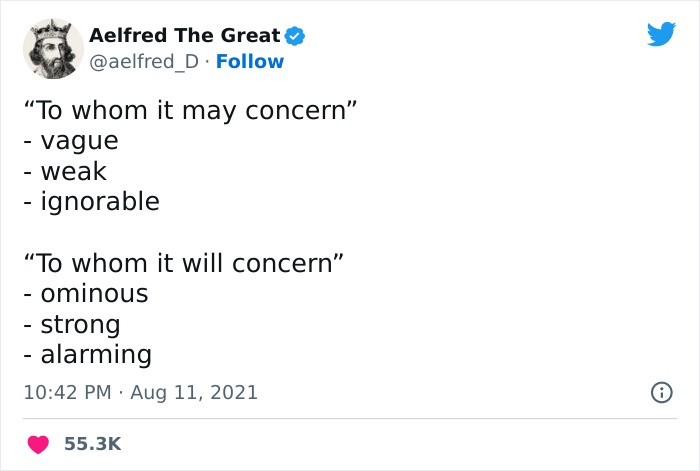Click the word "ominous"
The width and height of the screenshot is (700, 471).
click(x=94, y=294)
